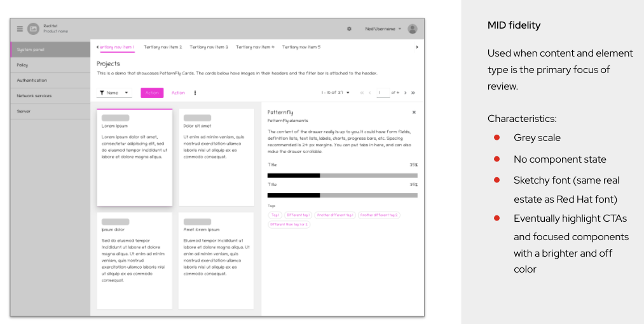Screen dimensions: 644x324
Task: Go to next page in pagination
Action: pyautogui.click(x=406, y=93)
